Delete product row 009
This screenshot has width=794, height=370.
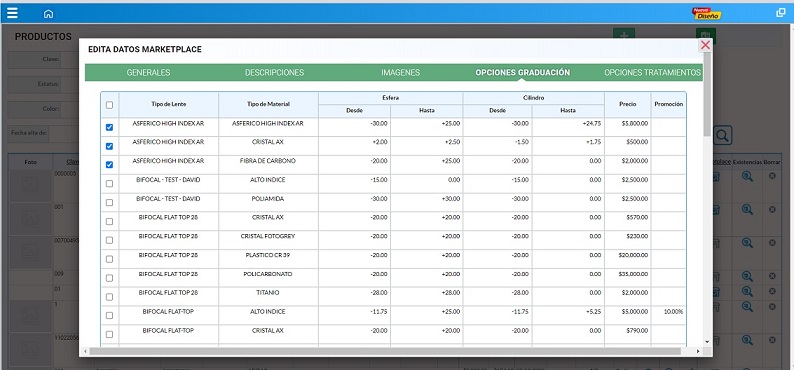[x=772, y=276]
